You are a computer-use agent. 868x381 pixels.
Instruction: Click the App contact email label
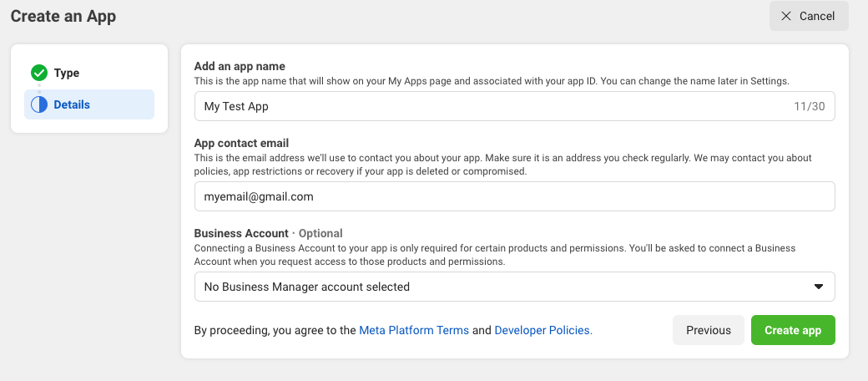tap(241, 143)
